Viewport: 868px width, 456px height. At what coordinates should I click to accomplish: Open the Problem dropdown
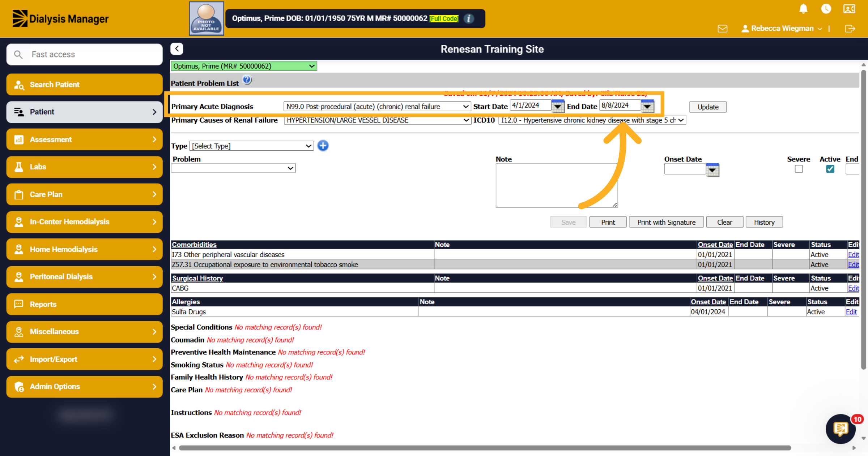[233, 168]
